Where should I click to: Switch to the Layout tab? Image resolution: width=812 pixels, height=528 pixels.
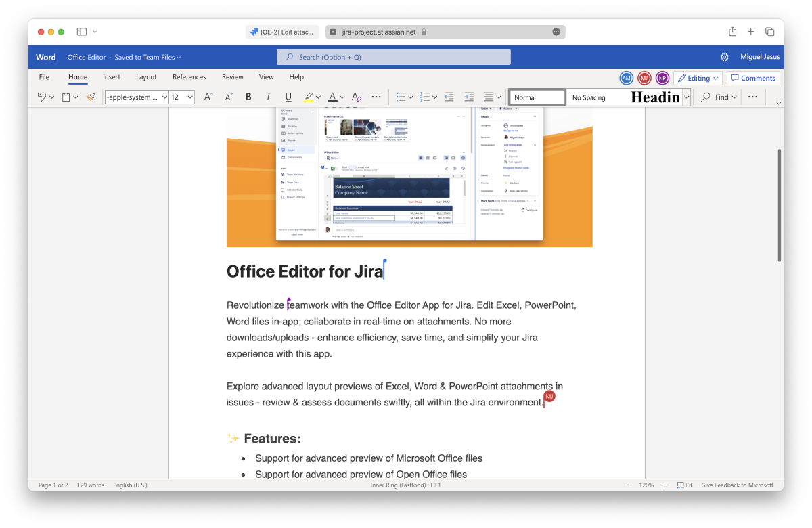point(146,77)
